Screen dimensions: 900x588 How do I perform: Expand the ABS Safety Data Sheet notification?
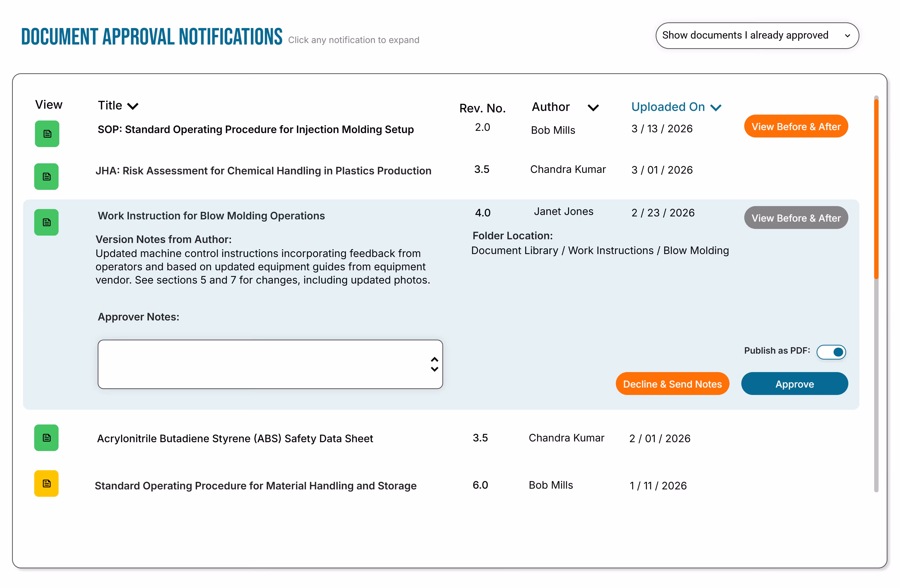(235, 438)
